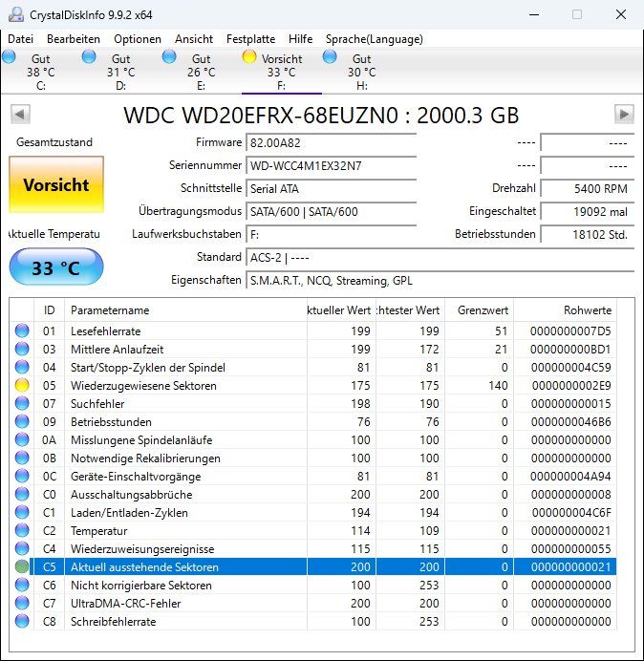The image size is (644, 661).
Task: Open the Festplatte menu
Action: 250,39
